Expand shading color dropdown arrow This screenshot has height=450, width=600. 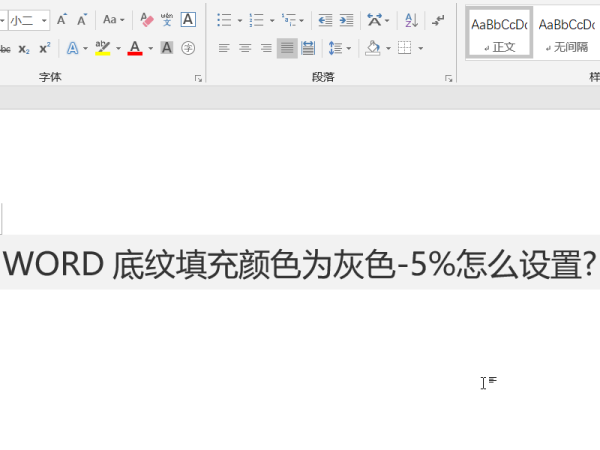click(x=388, y=48)
